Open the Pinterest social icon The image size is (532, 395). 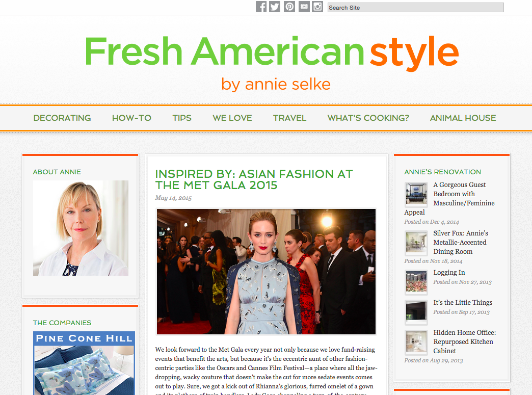pyautogui.click(x=289, y=7)
